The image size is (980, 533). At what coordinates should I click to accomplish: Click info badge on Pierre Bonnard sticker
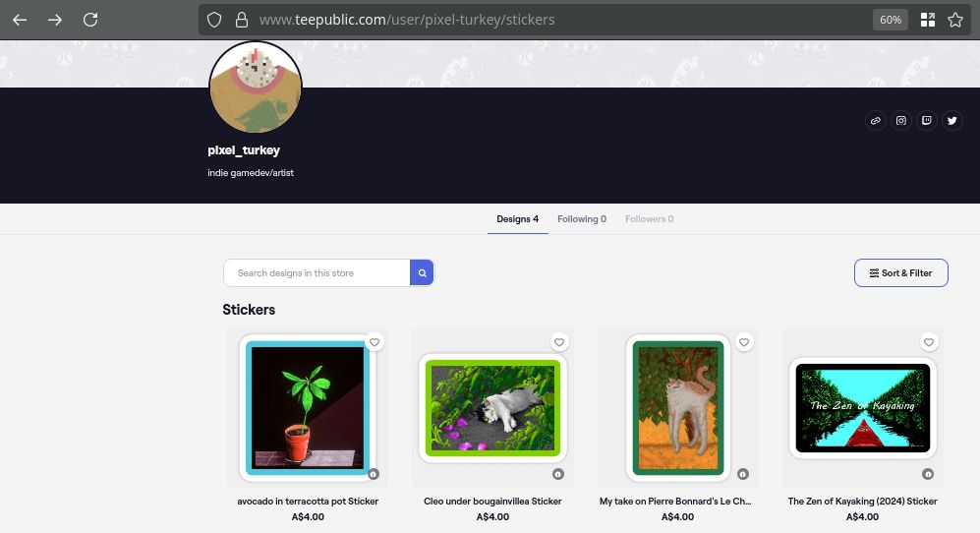point(742,474)
